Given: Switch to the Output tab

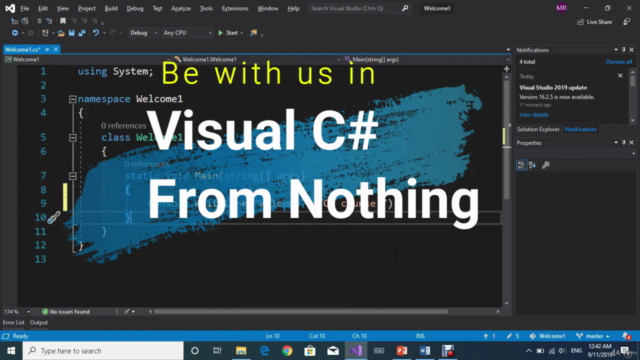Looking at the screenshot, I should (x=39, y=322).
